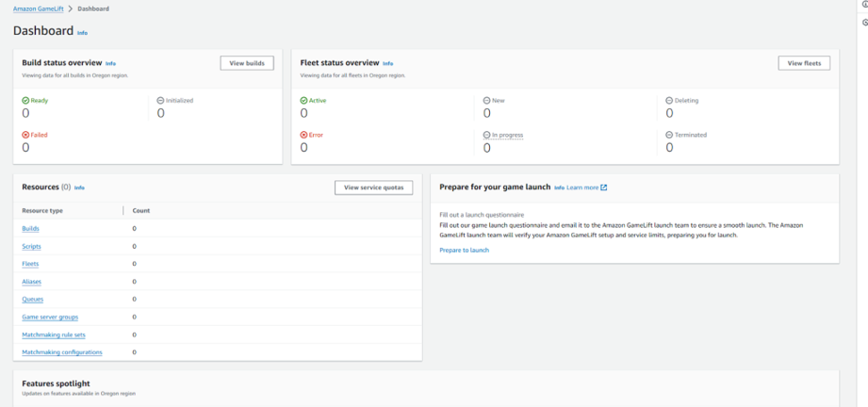Click the Count column header
868x407 pixels.
click(141, 210)
